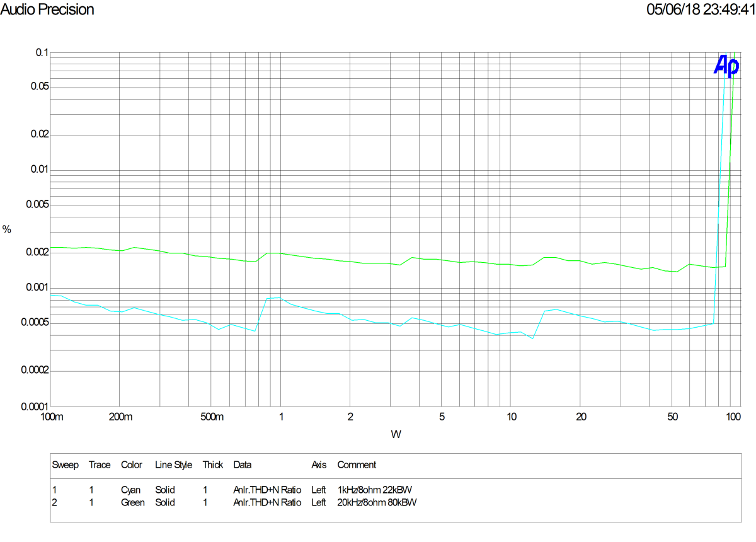Click the % y-axis unit label
The width and height of the screenshot is (756, 542).
pos(7,229)
